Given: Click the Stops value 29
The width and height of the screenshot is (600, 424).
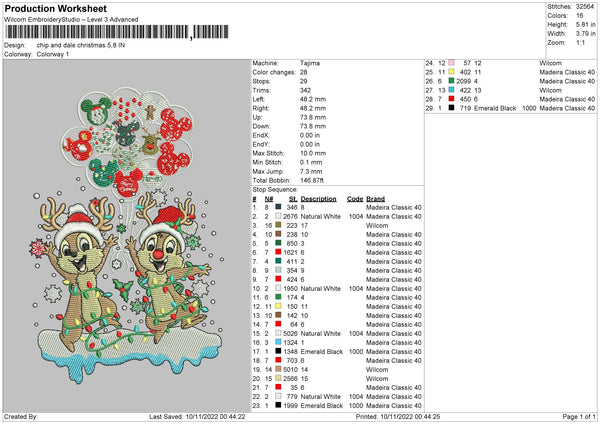Looking at the screenshot, I should pos(303,81).
